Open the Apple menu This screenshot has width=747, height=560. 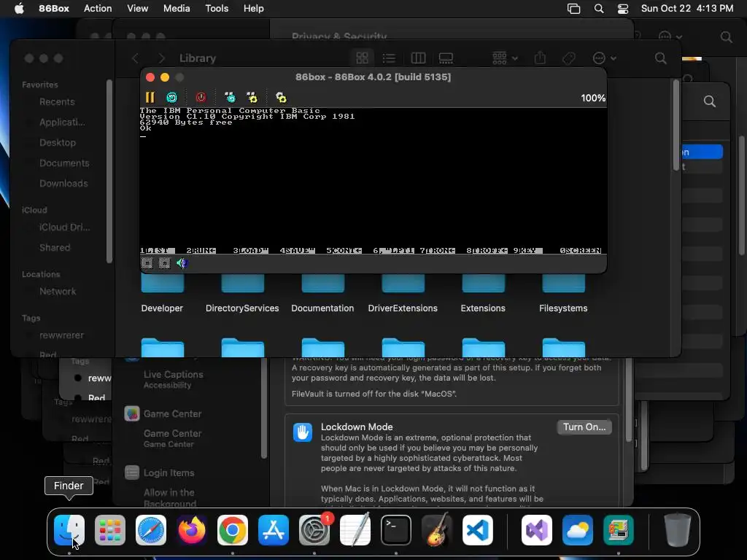[19, 9]
